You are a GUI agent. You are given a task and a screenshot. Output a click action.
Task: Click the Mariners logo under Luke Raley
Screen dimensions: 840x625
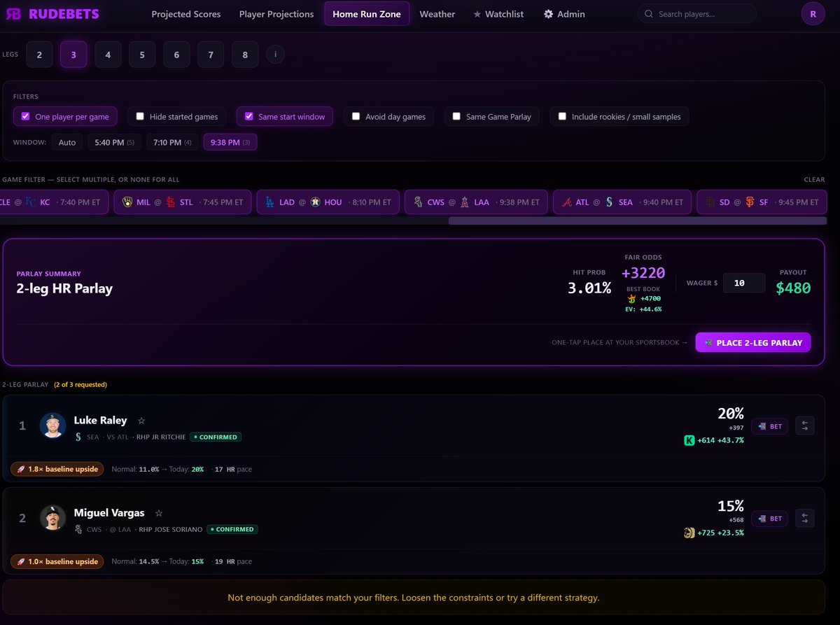[78, 437]
